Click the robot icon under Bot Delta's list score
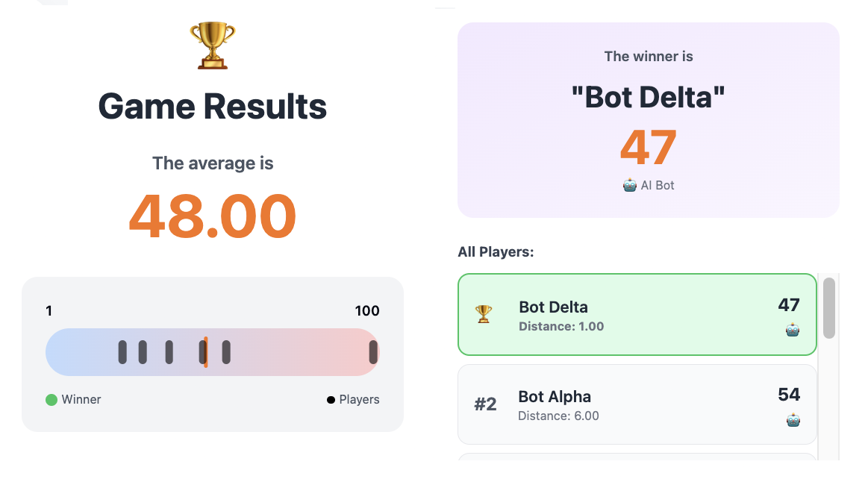This screenshot has width=868, height=479. [793, 330]
